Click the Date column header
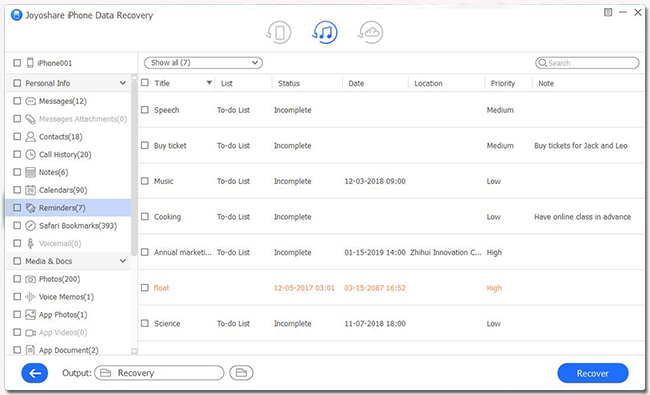650x395 pixels. (x=356, y=83)
